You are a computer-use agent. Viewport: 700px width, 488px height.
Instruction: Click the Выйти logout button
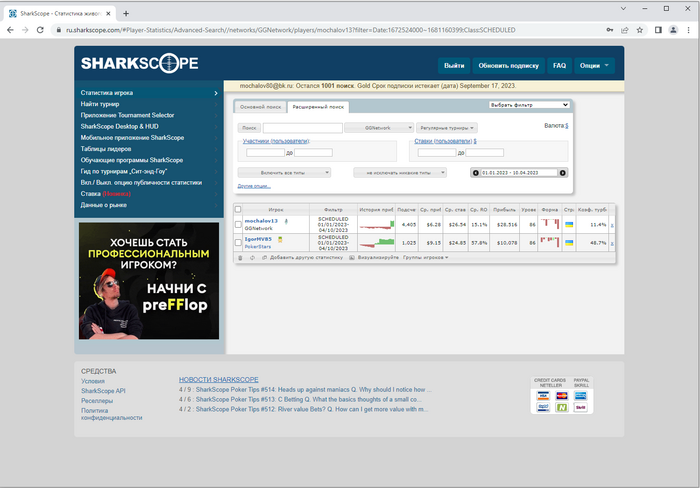pos(454,66)
